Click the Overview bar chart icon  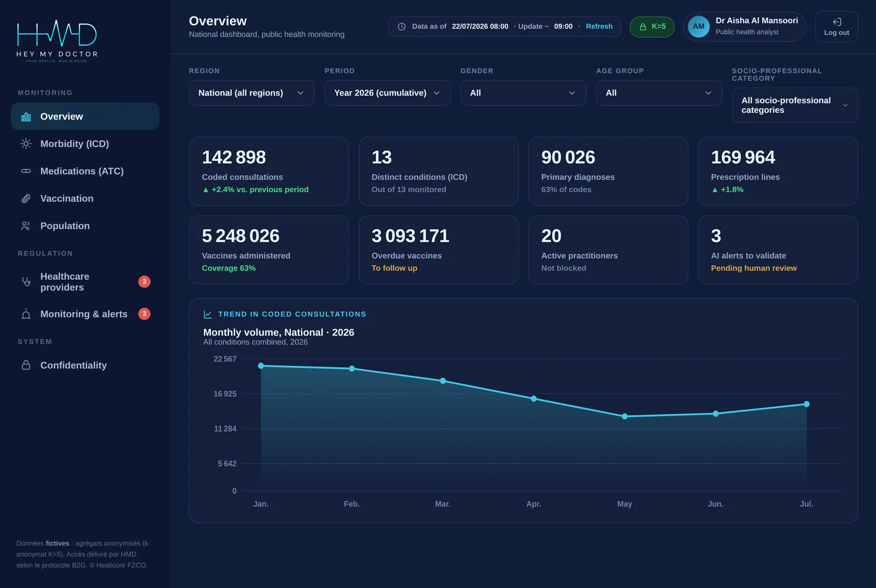(26, 116)
